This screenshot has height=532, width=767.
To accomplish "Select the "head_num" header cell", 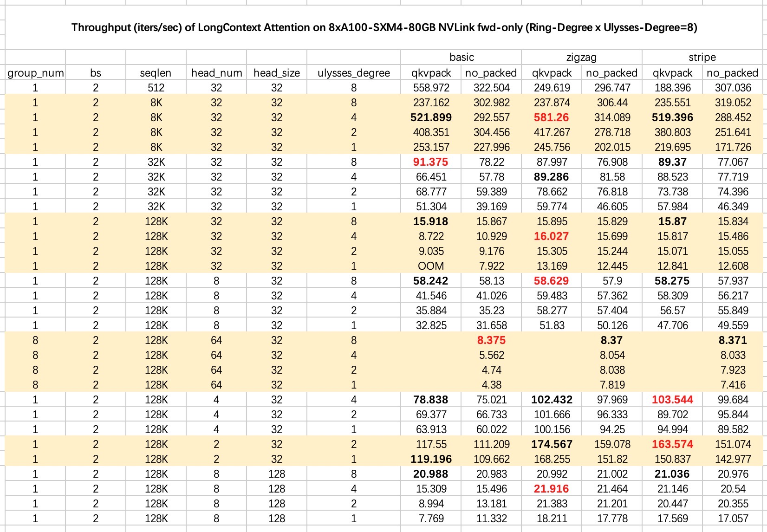I will tap(216, 73).
